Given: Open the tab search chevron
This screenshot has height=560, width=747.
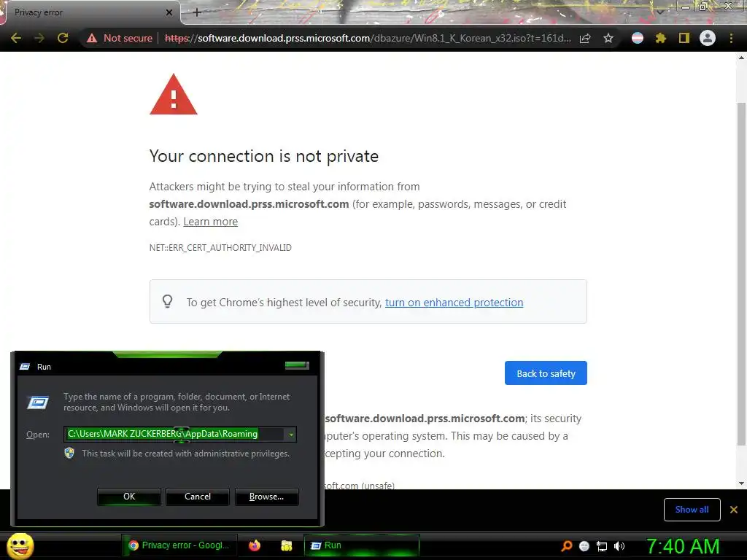Looking at the screenshot, I should pos(660,12).
